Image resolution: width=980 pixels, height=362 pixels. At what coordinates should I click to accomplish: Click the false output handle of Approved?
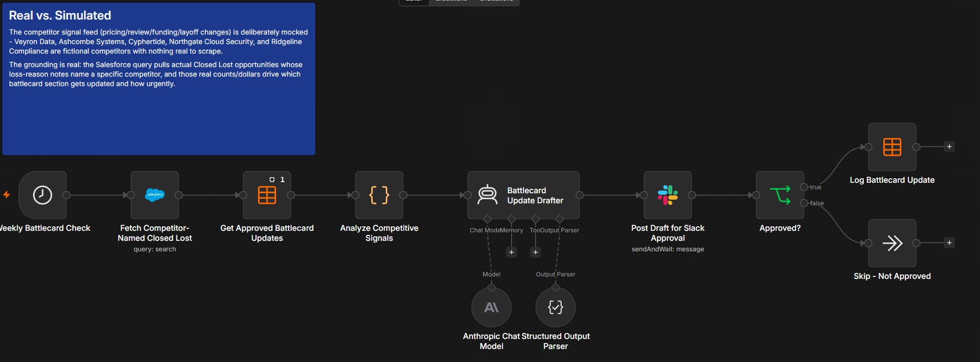[x=804, y=203]
